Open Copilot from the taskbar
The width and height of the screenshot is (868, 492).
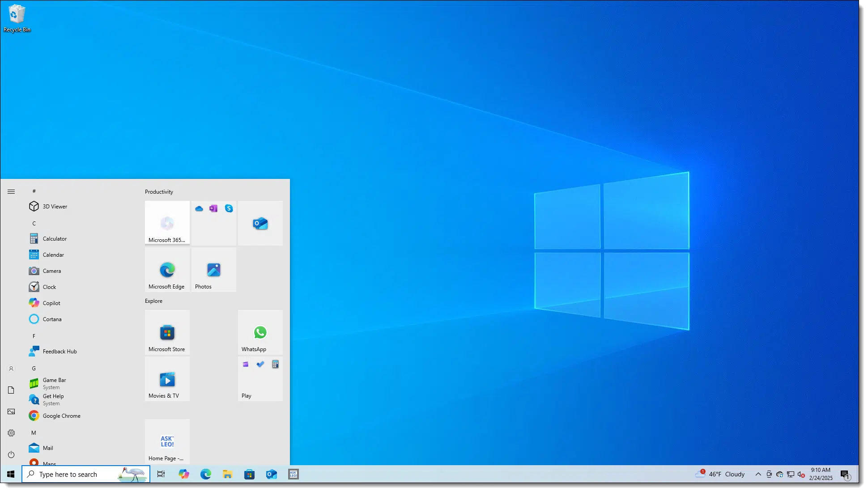coord(184,474)
